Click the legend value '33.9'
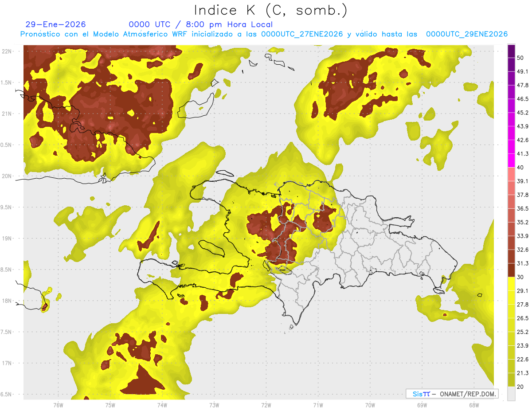The width and height of the screenshot is (532, 411). tap(523, 236)
